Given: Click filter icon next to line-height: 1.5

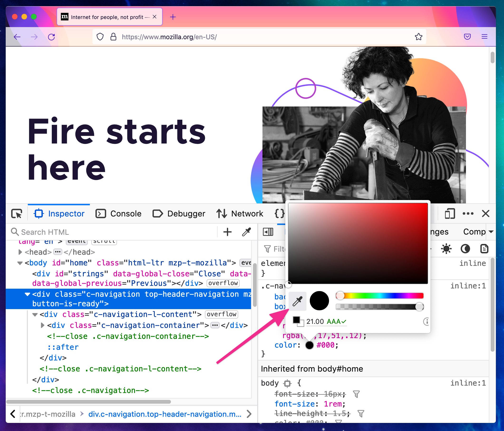Looking at the screenshot, I should click(x=361, y=413).
